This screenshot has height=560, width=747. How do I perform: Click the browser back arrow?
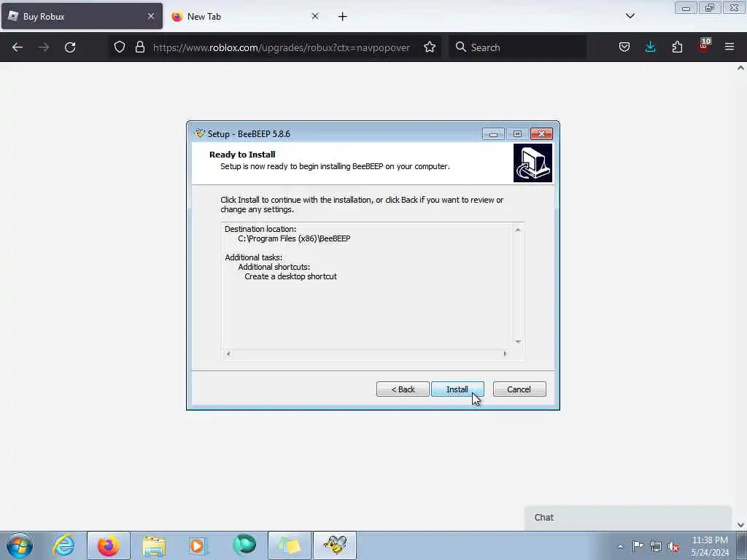point(18,47)
